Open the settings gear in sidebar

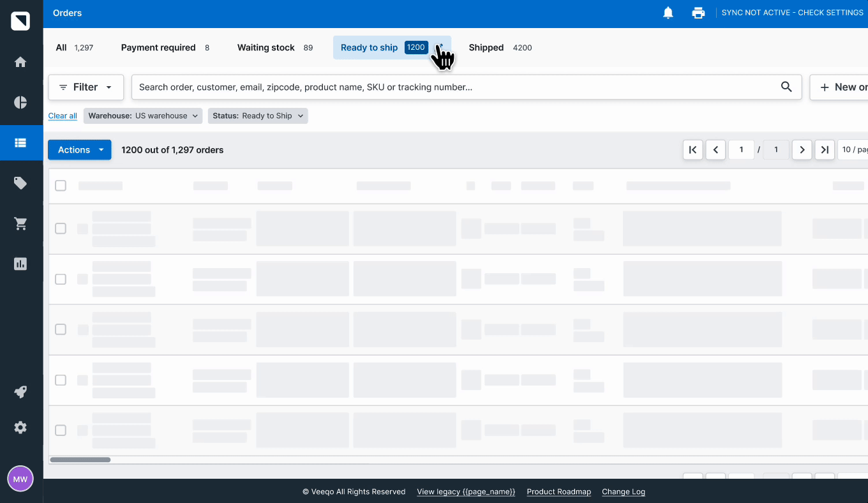pos(20,428)
